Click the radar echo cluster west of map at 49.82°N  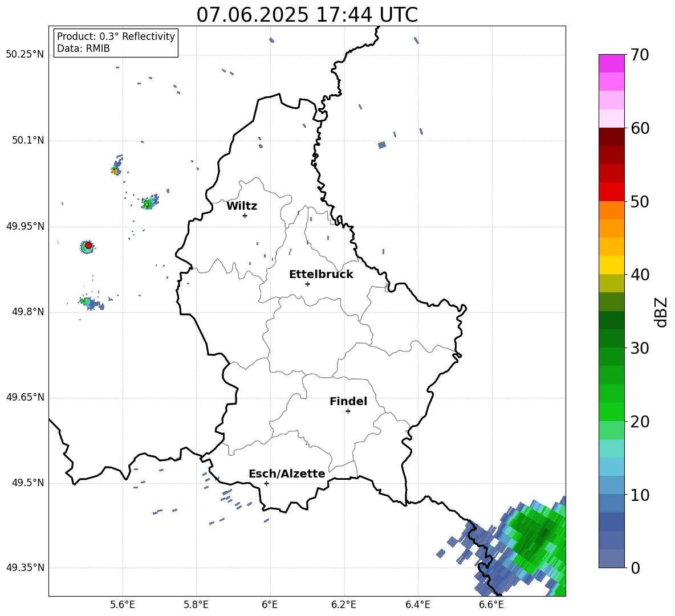90,303
